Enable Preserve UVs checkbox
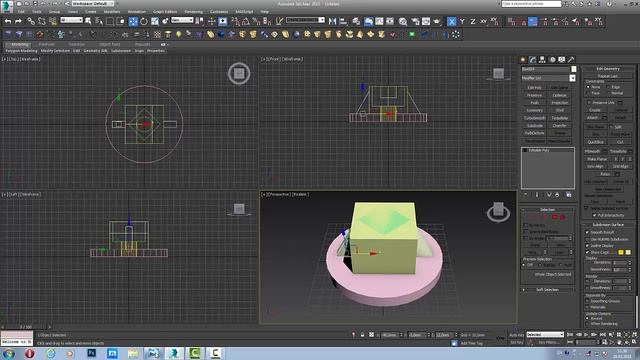This screenshot has width=640, height=360. pos(589,103)
